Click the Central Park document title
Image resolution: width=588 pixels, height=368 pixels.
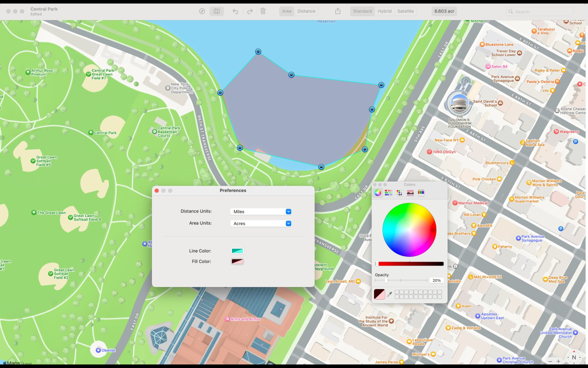pos(44,9)
